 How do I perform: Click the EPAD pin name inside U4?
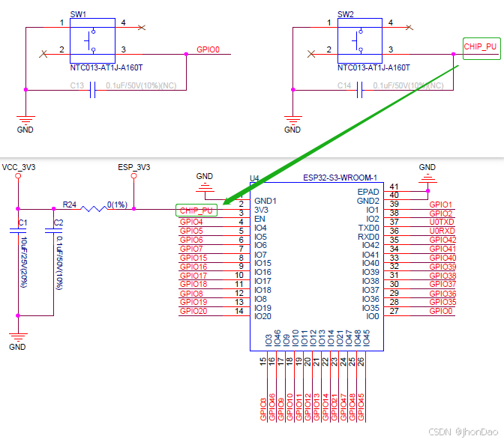click(368, 192)
